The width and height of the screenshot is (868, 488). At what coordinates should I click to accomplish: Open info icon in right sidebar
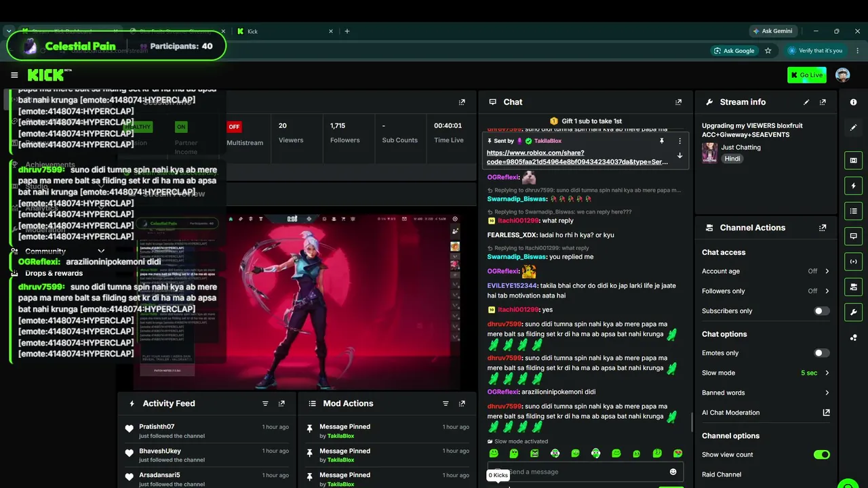tap(854, 102)
